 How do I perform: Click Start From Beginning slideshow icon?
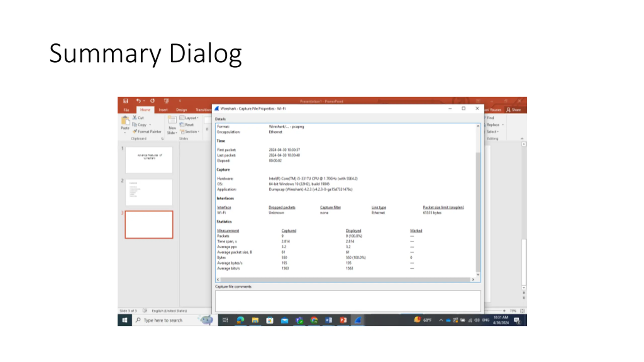click(x=166, y=101)
